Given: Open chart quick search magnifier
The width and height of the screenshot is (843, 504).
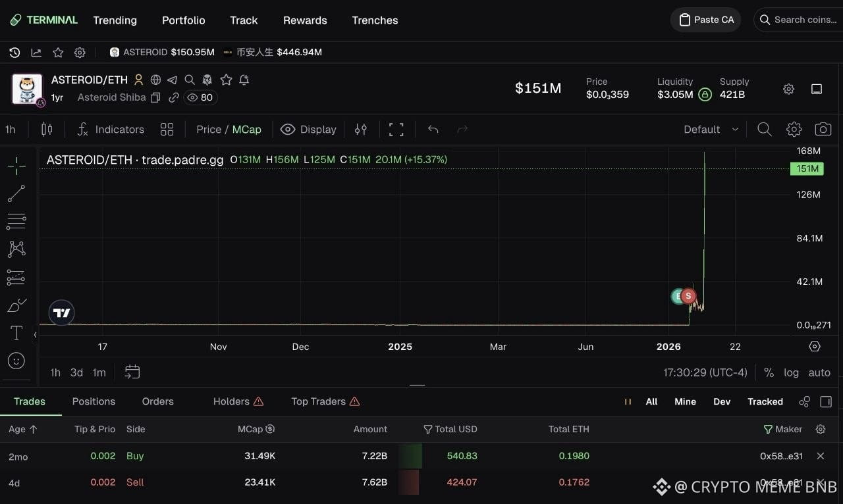Looking at the screenshot, I should 765,130.
